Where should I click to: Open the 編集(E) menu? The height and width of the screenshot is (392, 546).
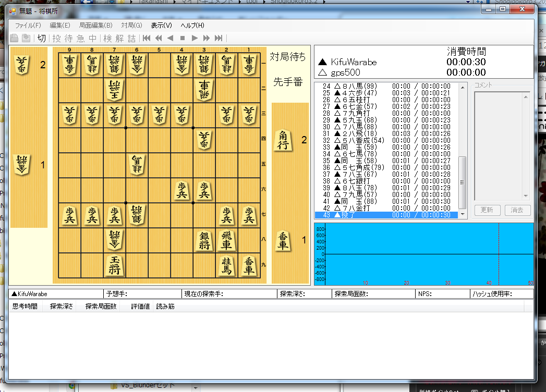pyautogui.click(x=60, y=26)
